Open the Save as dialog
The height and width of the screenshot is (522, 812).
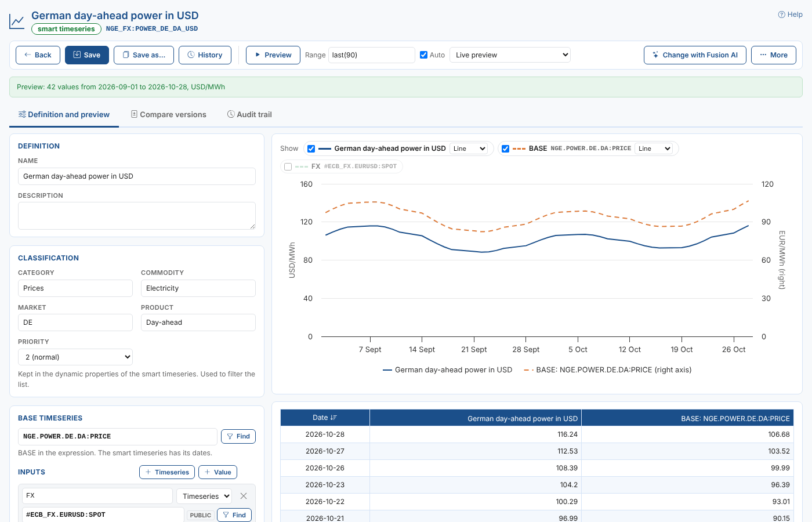click(x=144, y=55)
